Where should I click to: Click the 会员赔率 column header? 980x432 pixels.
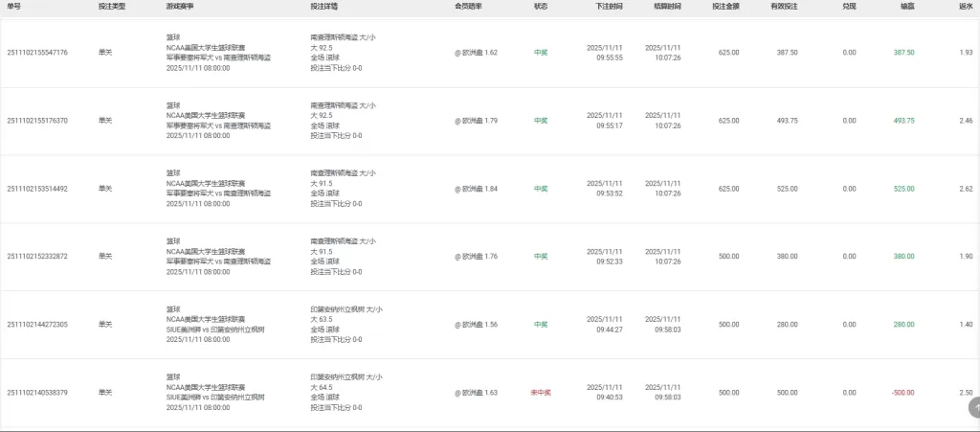pyautogui.click(x=468, y=6)
